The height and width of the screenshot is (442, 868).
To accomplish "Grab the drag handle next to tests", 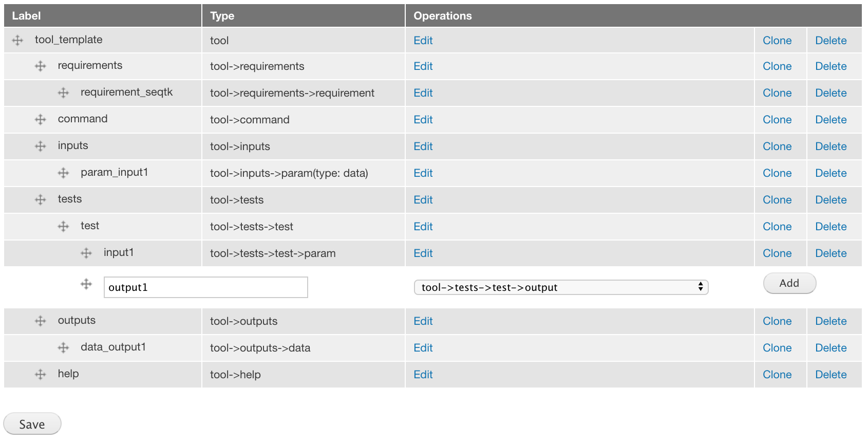I will (41, 199).
